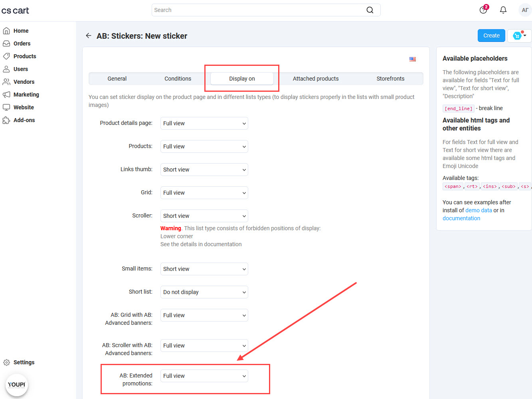Click the blue Create button

pos(491,36)
